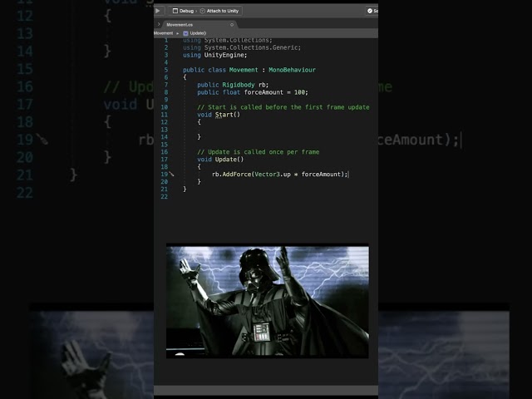Click the '// Start is called before' comment

point(283,107)
